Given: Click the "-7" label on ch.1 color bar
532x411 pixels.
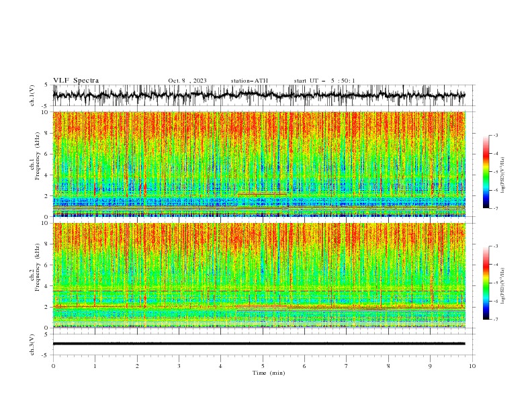Looking at the screenshot, I should click(x=495, y=208).
